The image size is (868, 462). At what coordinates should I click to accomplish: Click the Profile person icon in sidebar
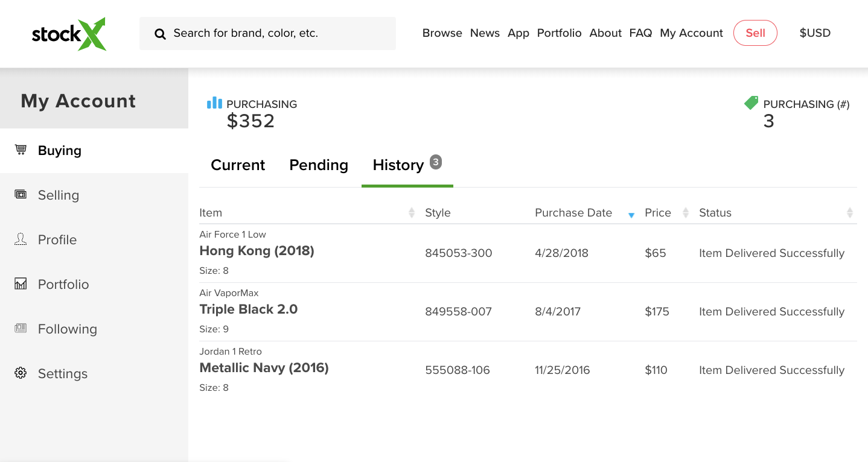coord(21,239)
